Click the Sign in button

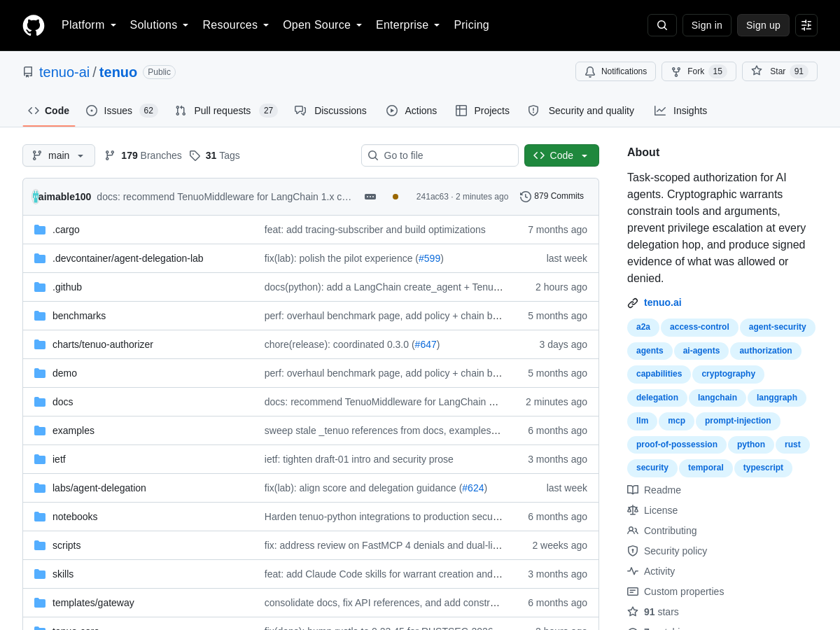[x=706, y=25]
